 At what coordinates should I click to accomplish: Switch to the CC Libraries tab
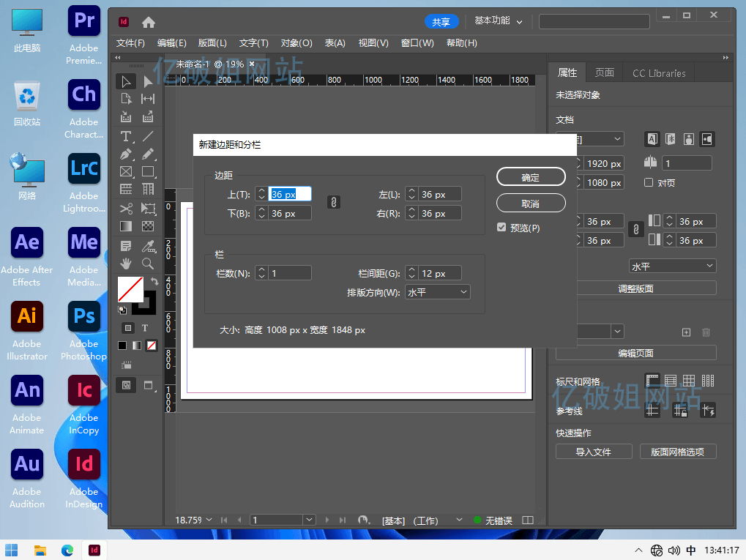pyautogui.click(x=659, y=73)
